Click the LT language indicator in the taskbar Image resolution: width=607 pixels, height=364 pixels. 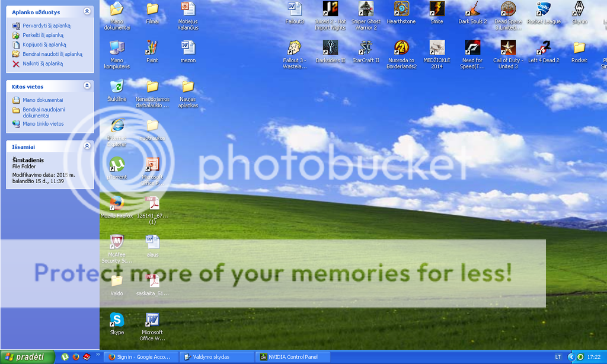tap(558, 357)
